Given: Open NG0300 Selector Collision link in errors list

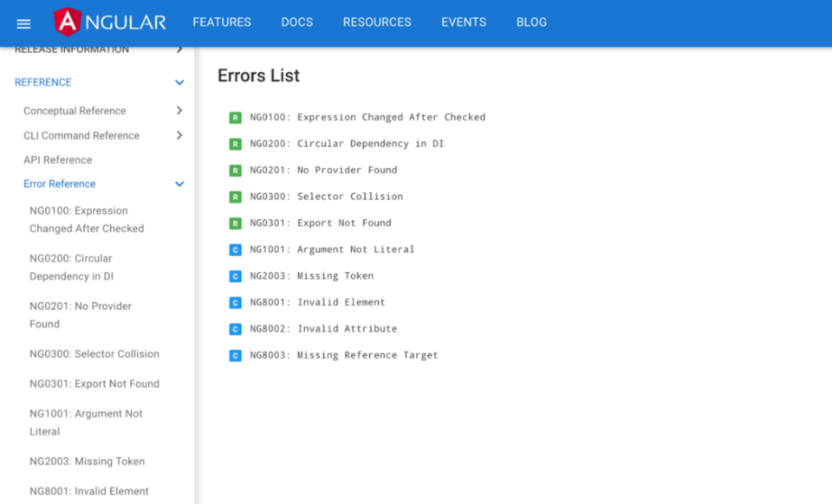Looking at the screenshot, I should point(327,197).
